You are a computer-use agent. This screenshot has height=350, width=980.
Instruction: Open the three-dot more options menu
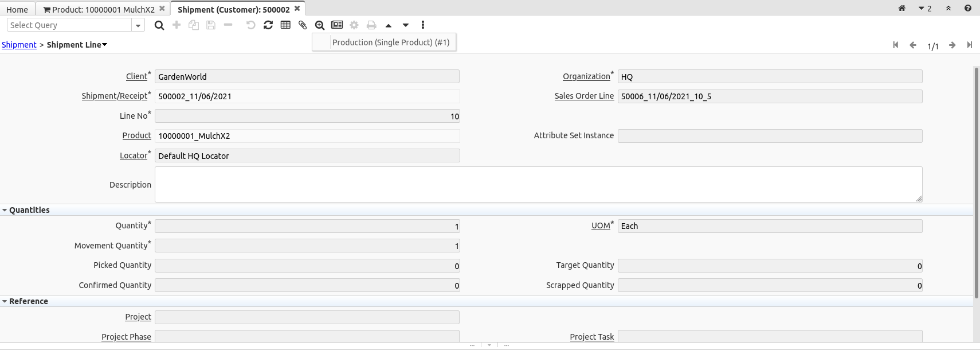[423, 25]
